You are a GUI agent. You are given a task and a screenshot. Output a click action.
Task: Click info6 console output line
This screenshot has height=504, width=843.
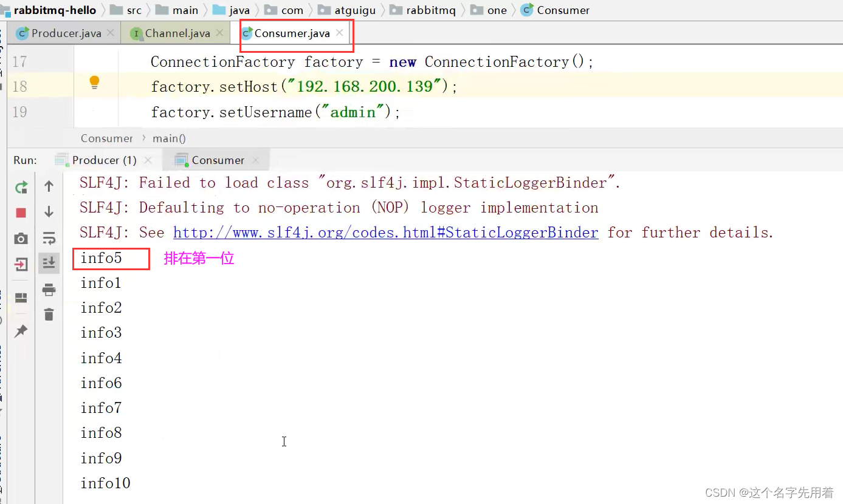coord(102,383)
